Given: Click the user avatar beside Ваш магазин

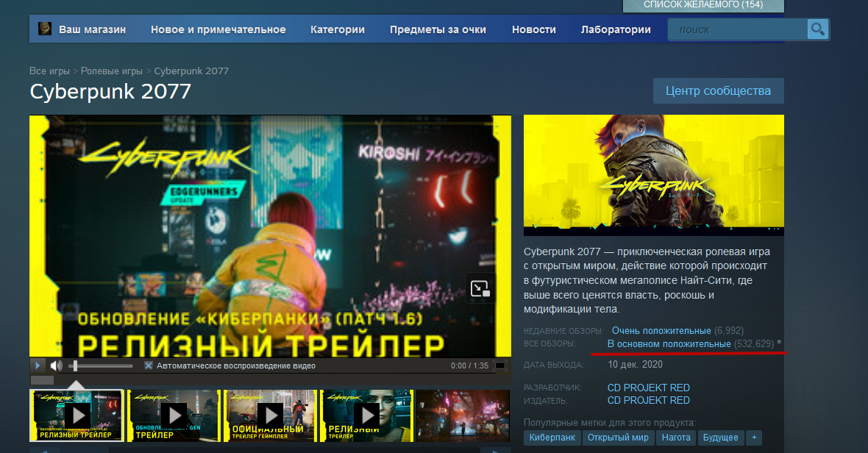Looking at the screenshot, I should 45,29.
